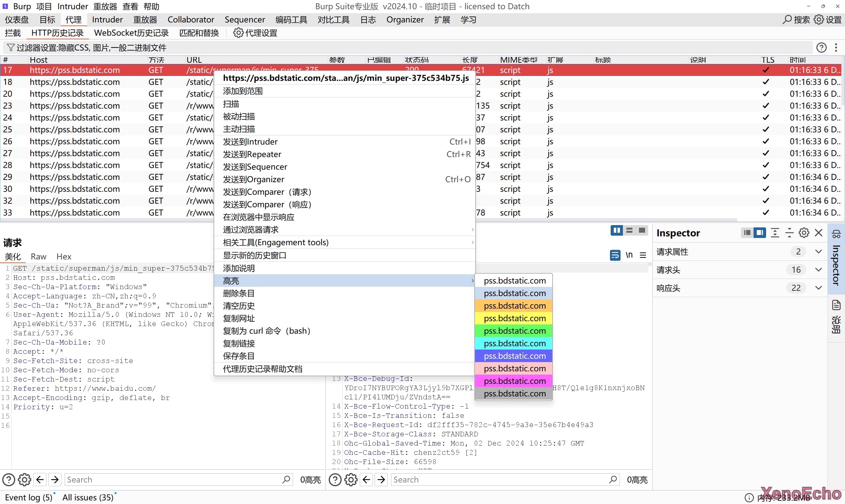Image resolution: width=845 pixels, height=504 pixels.
Task: Go to next match in response search
Action: click(x=381, y=480)
